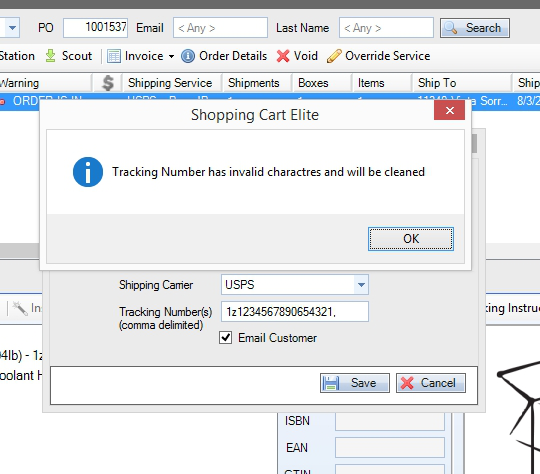Click Void in the toolbar
This screenshot has height=474, width=540.
[297, 56]
